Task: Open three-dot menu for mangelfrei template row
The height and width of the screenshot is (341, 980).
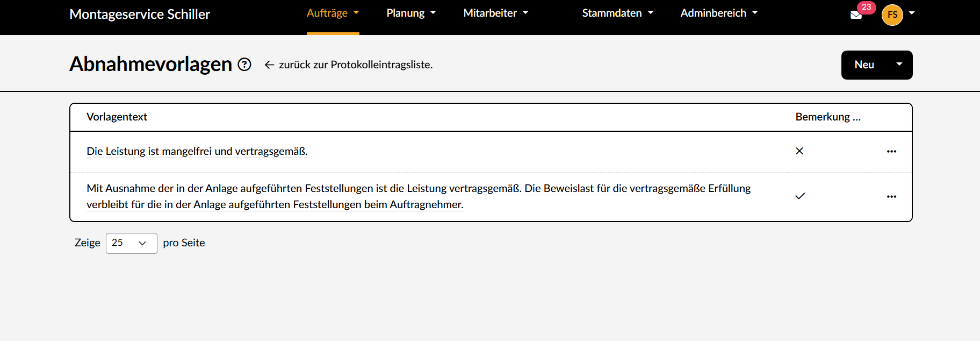Action: pos(891,152)
